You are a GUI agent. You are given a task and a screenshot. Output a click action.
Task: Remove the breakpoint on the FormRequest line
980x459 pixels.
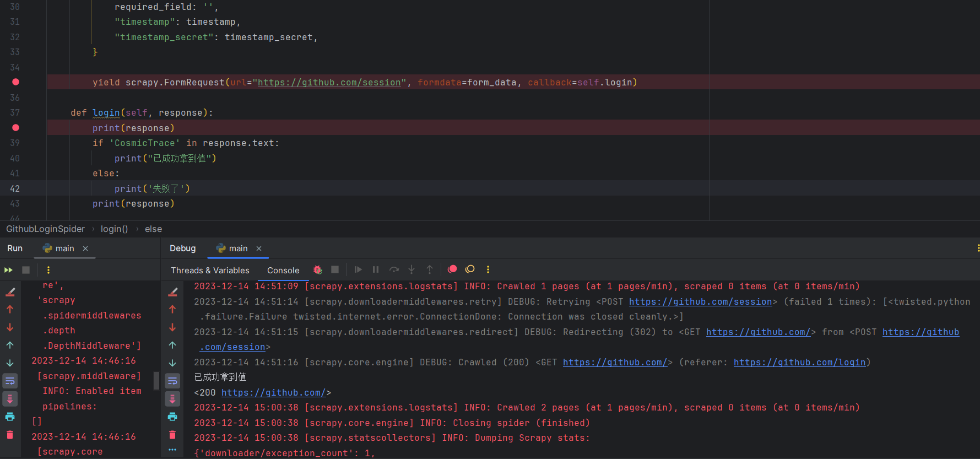(x=15, y=82)
